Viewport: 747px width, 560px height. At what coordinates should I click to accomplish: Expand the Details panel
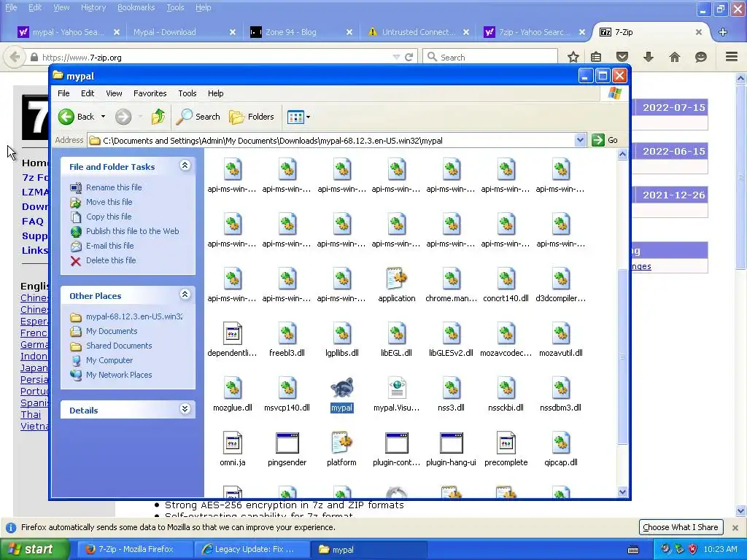(185, 409)
